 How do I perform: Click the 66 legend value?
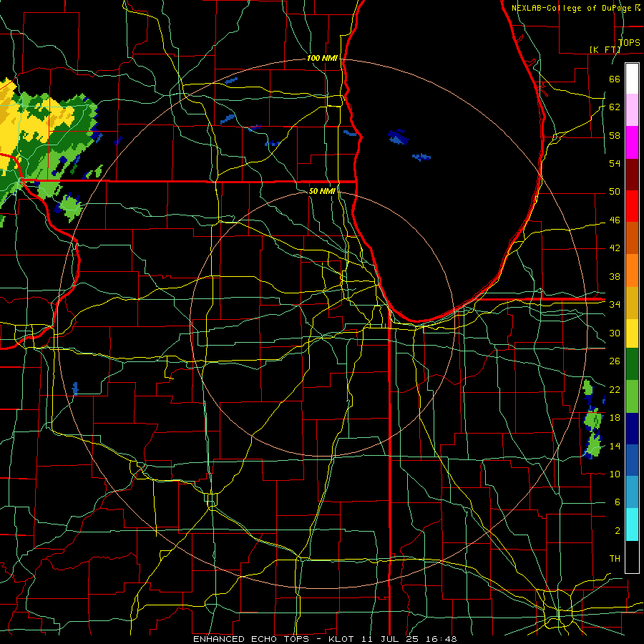tap(615, 79)
